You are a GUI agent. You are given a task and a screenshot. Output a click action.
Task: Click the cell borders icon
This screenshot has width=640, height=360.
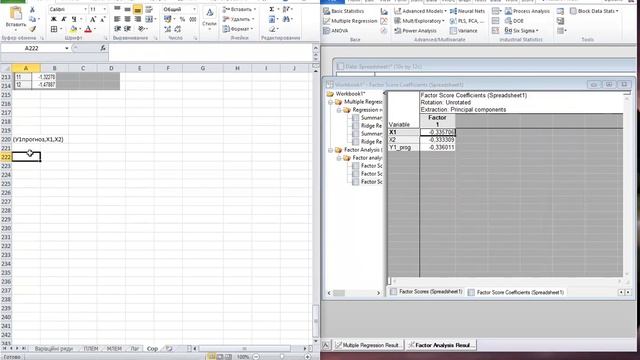coord(54,29)
